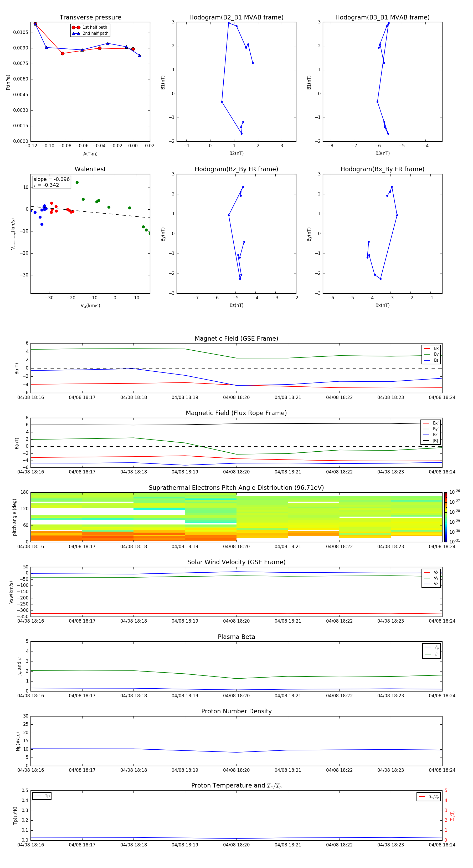
Task: Select Bz' in the Flux Rope legend
Action: [x=431, y=435]
